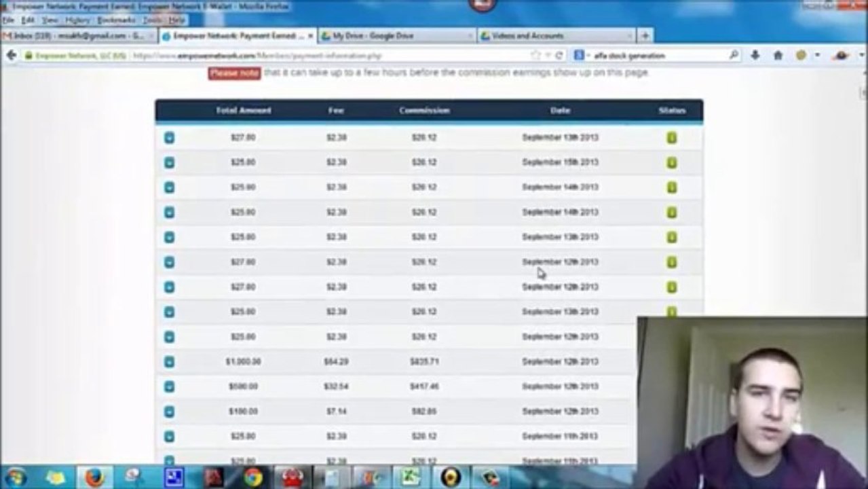Open the URL history dropdown arrow
Screen dimensions: 868x489
(547, 56)
